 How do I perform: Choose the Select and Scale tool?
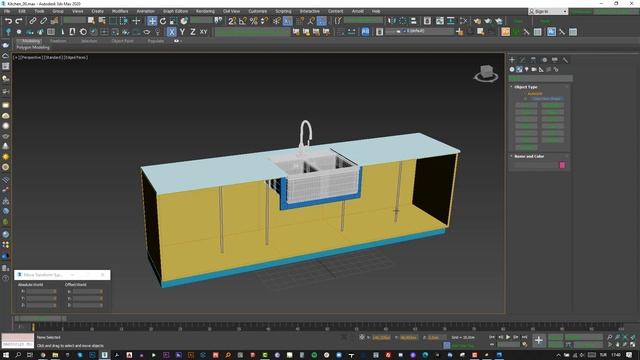coord(173,21)
